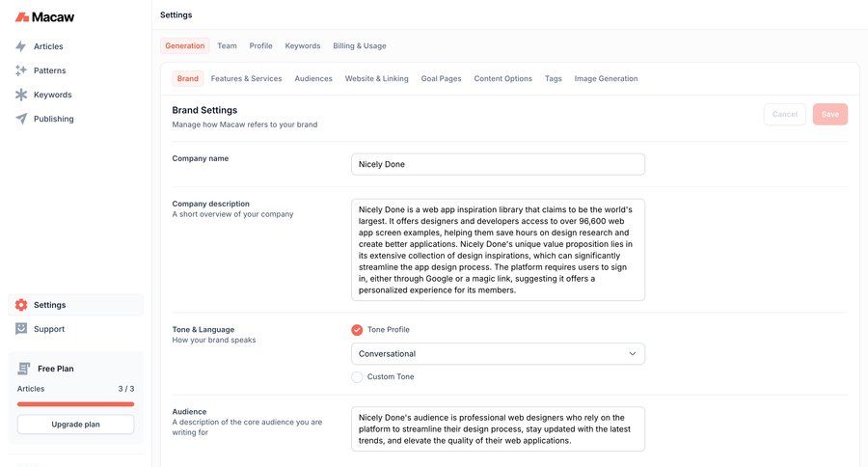The image size is (868, 467).
Task: Open Articles via the lightning bolt icon
Action: pyautogui.click(x=21, y=46)
